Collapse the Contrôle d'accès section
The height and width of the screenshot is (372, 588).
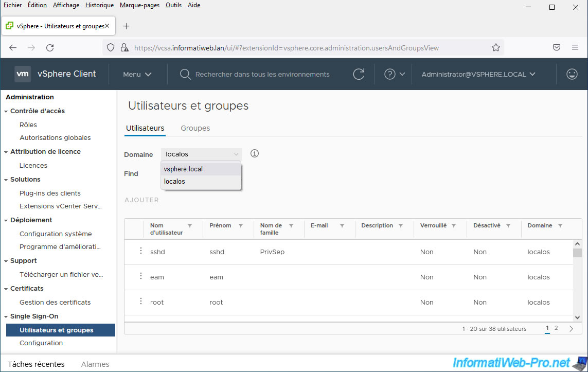(6, 111)
